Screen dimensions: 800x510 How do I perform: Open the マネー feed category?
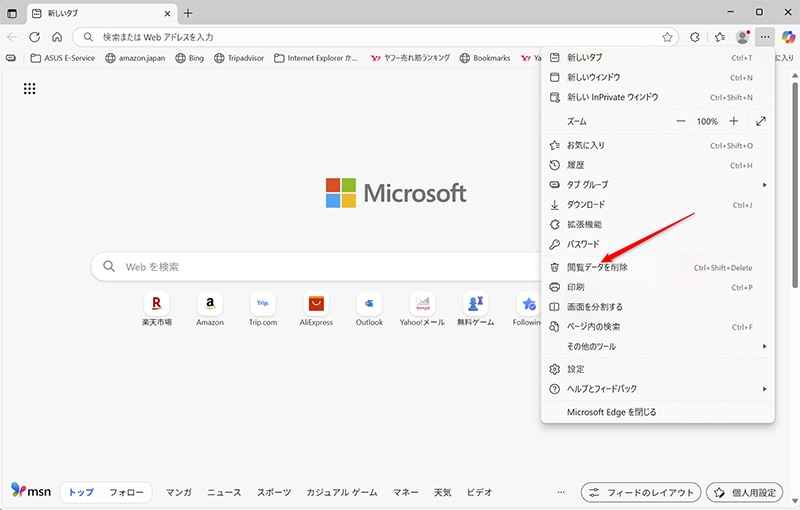(406, 492)
